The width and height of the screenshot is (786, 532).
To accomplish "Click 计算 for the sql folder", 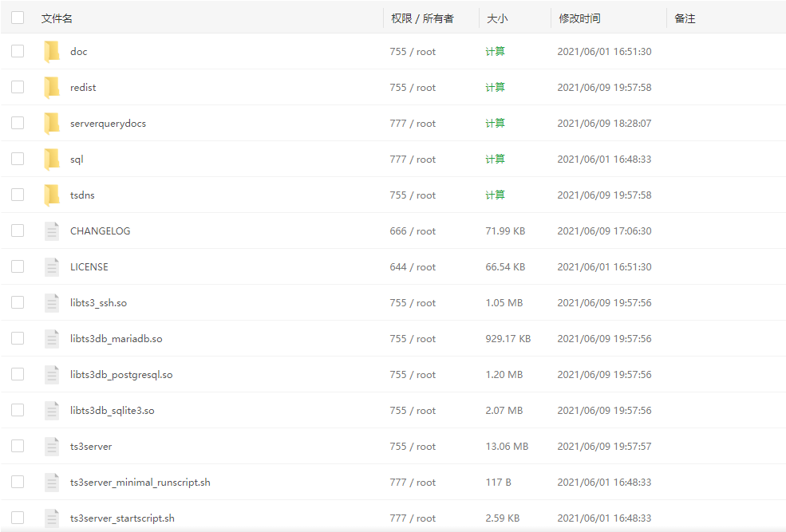I will (x=495, y=160).
